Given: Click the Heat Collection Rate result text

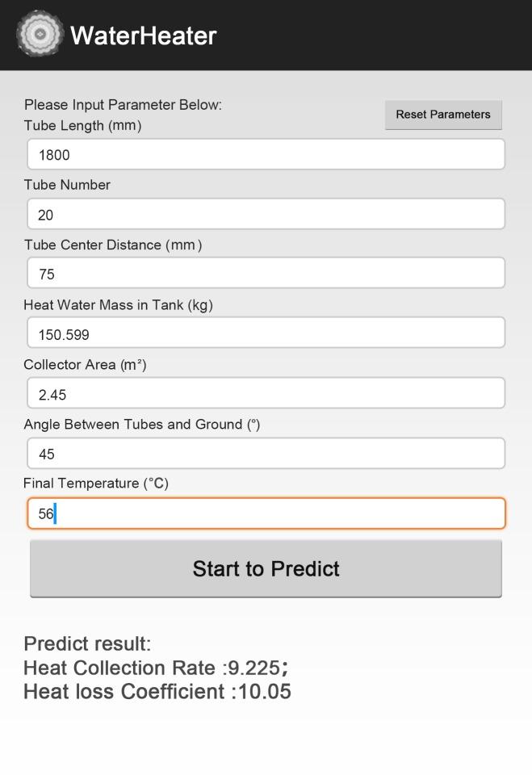Looking at the screenshot, I should (x=155, y=668).
